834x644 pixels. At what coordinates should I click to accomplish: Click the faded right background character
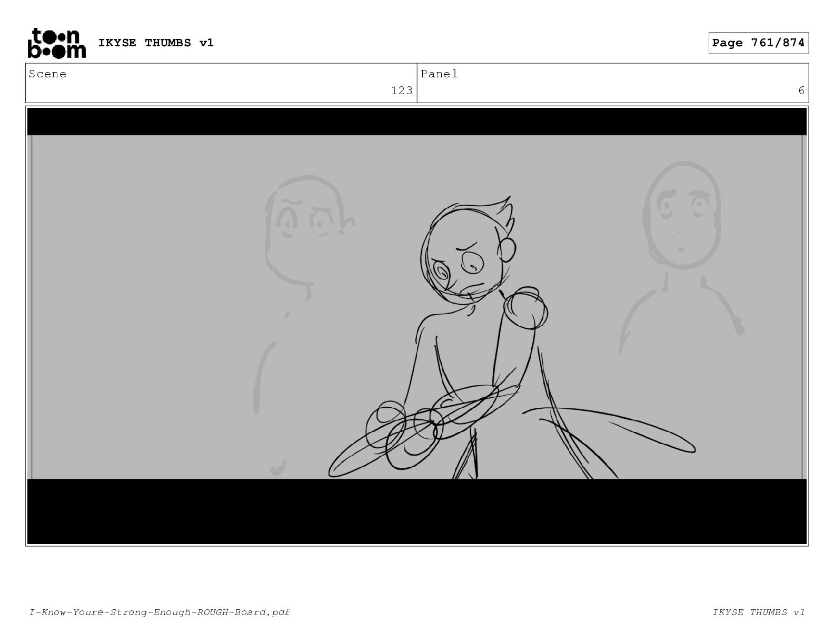click(x=681, y=258)
